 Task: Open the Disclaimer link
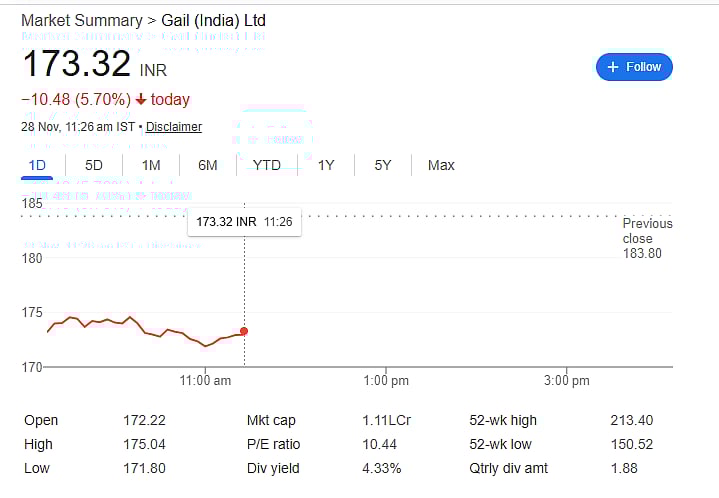[x=174, y=127]
